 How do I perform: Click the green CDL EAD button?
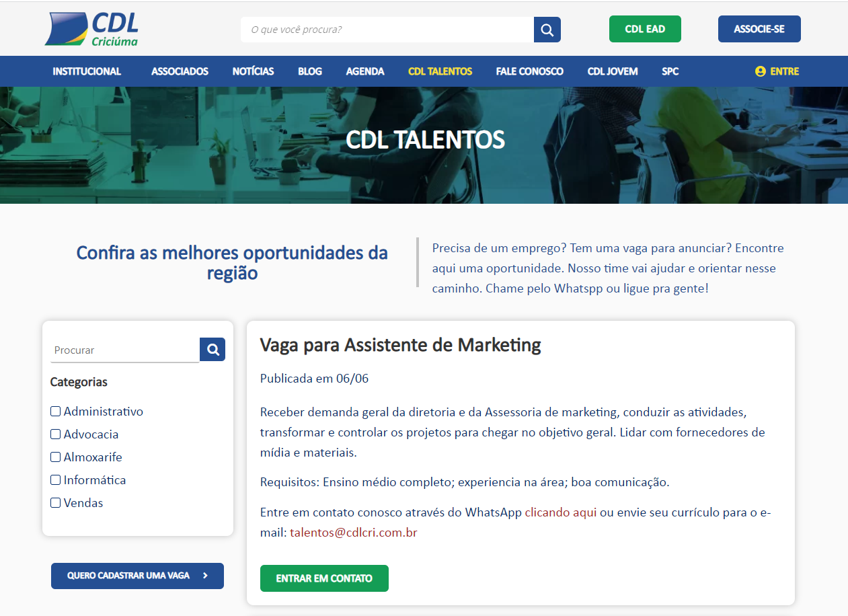pyautogui.click(x=645, y=29)
